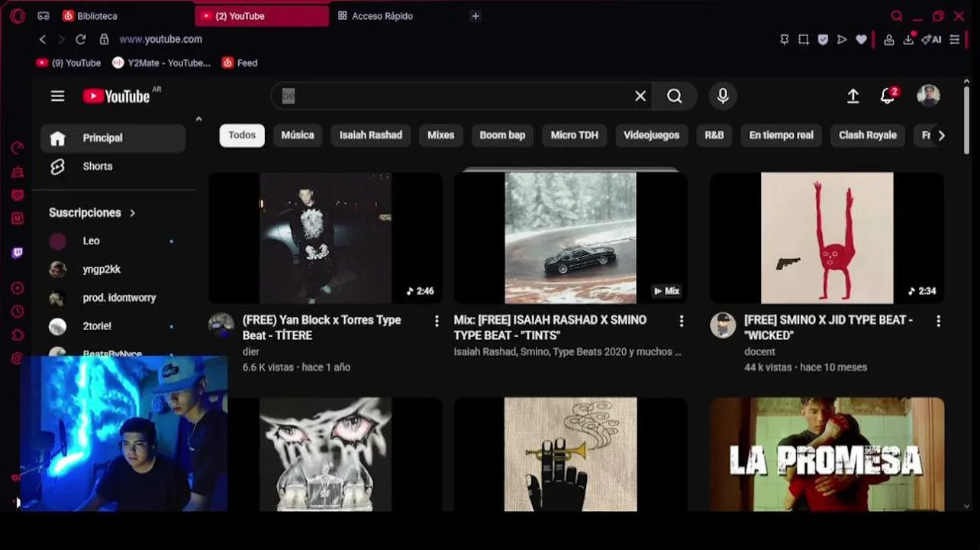
Task: Open the upload video create icon
Action: pyautogui.click(x=853, y=95)
